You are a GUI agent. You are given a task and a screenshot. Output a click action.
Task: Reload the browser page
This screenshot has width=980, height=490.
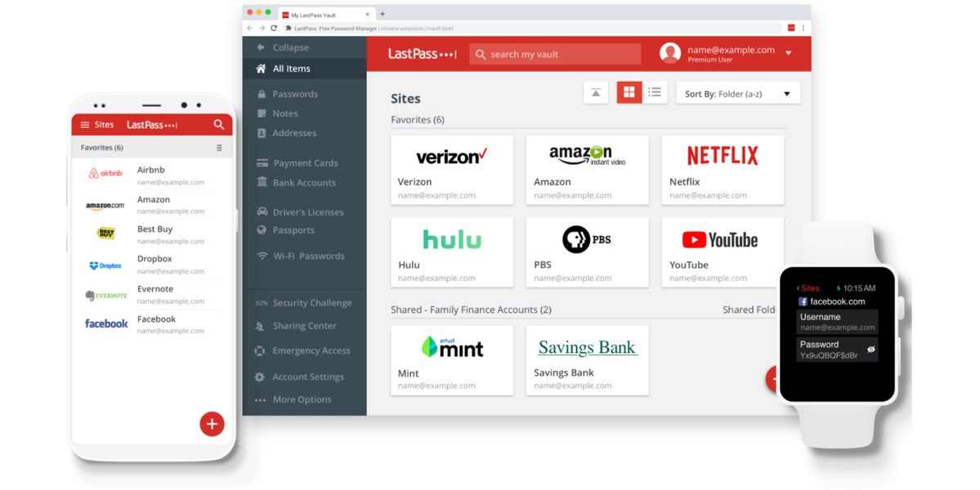(273, 28)
